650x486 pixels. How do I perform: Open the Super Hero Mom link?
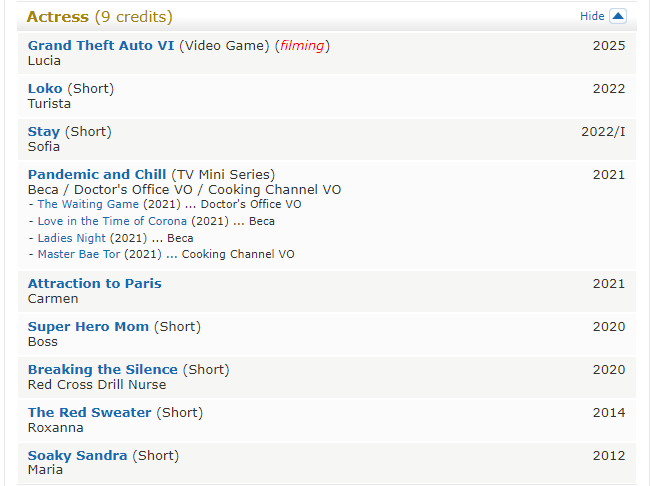coord(88,326)
